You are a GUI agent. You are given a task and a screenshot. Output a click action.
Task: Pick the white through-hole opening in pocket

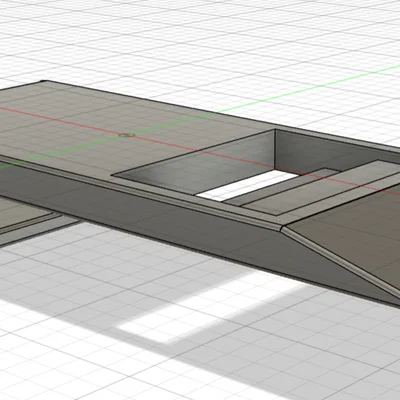click(x=247, y=187)
